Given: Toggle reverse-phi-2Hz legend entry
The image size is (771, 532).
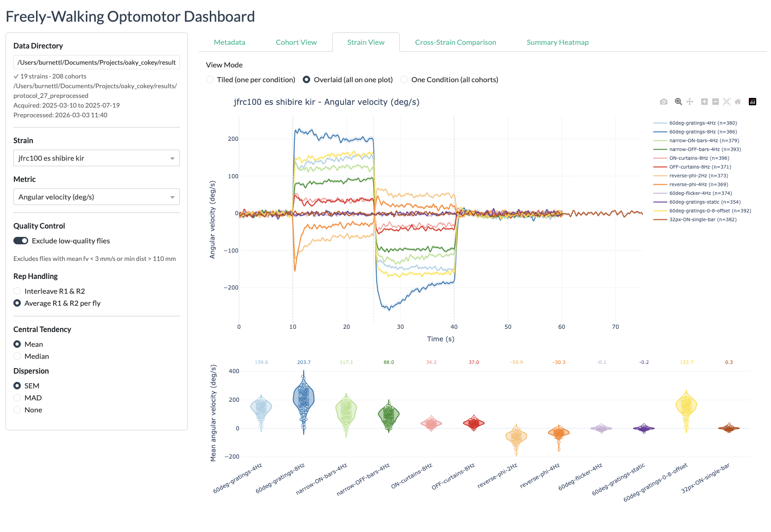Looking at the screenshot, I should [698, 175].
